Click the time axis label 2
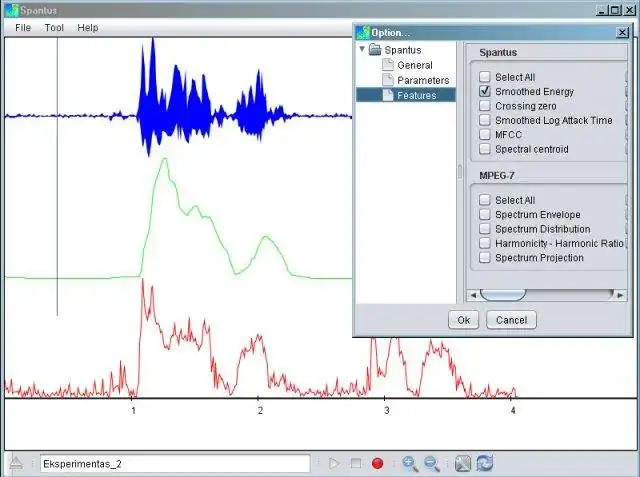Image resolution: width=640 pixels, height=477 pixels. click(x=260, y=410)
